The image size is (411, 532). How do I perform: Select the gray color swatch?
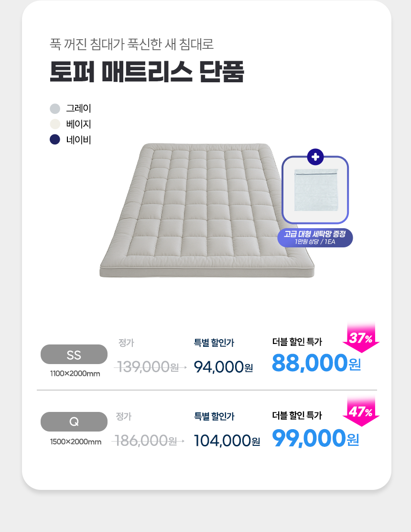55,109
